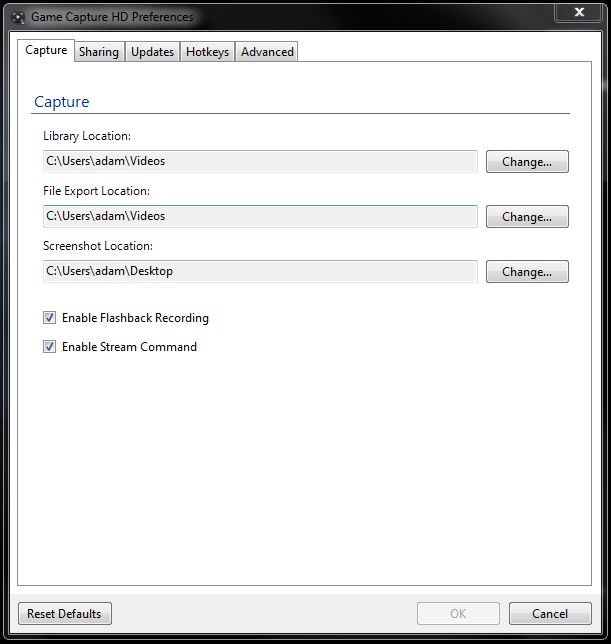Click the Game Capture HD Preferences title text
The width and height of the screenshot is (611, 644).
coord(112,17)
